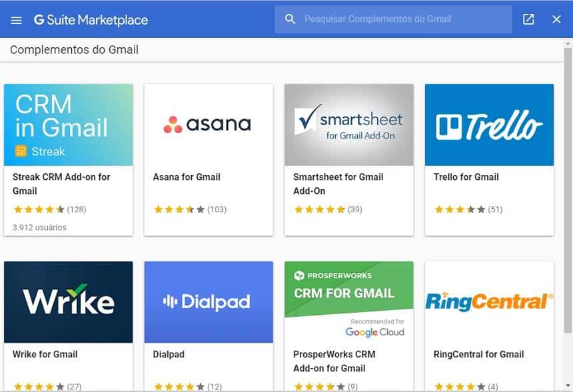Open the Wrike logo thumbnail

(69, 302)
